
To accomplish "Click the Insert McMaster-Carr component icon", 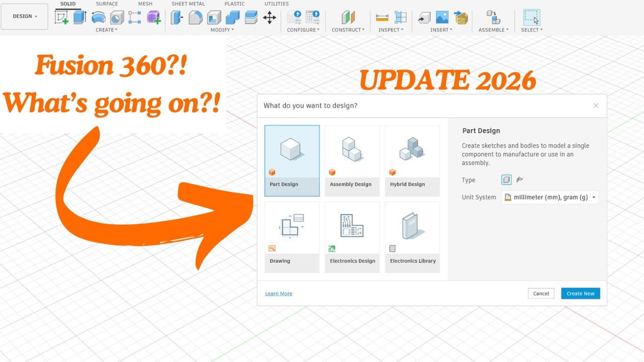I will [x=461, y=18].
